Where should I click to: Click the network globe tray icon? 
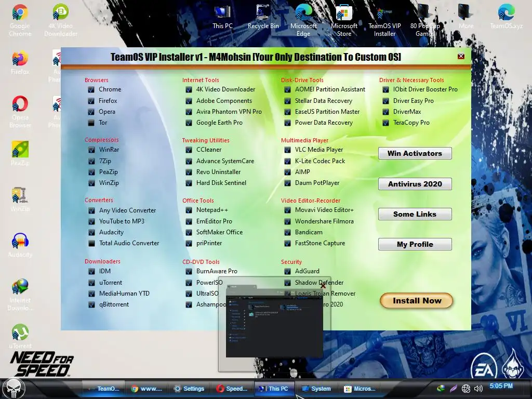[x=466, y=389]
